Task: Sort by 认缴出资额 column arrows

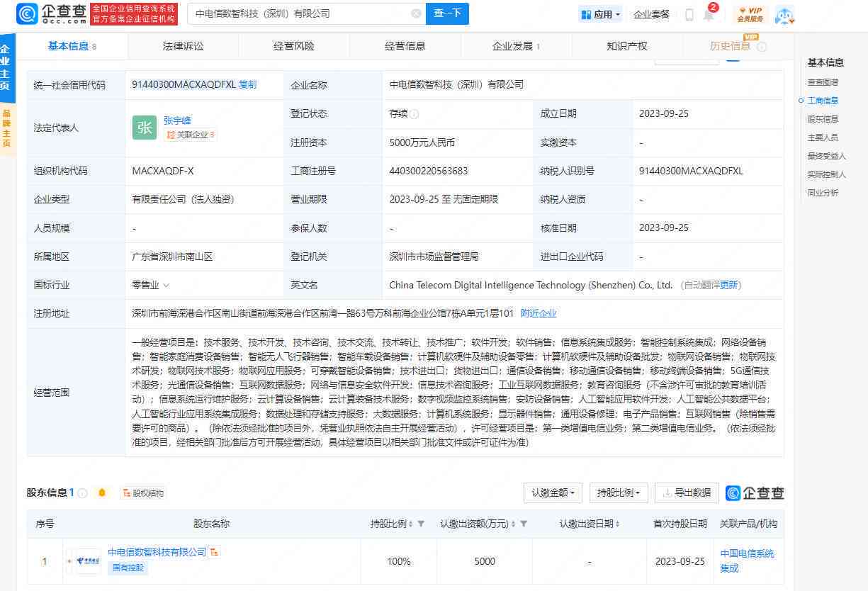Action: pos(514,524)
